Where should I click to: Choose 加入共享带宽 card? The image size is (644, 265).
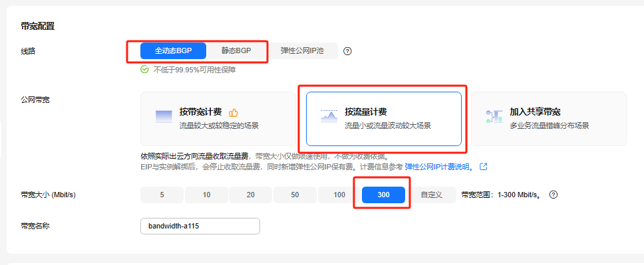pos(549,118)
